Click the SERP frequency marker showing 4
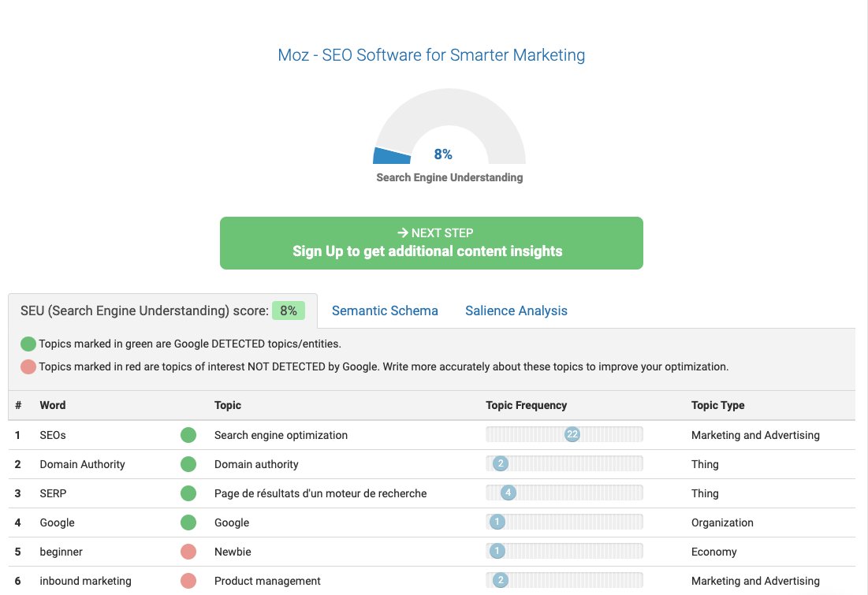This screenshot has width=868, height=595. [x=509, y=493]
